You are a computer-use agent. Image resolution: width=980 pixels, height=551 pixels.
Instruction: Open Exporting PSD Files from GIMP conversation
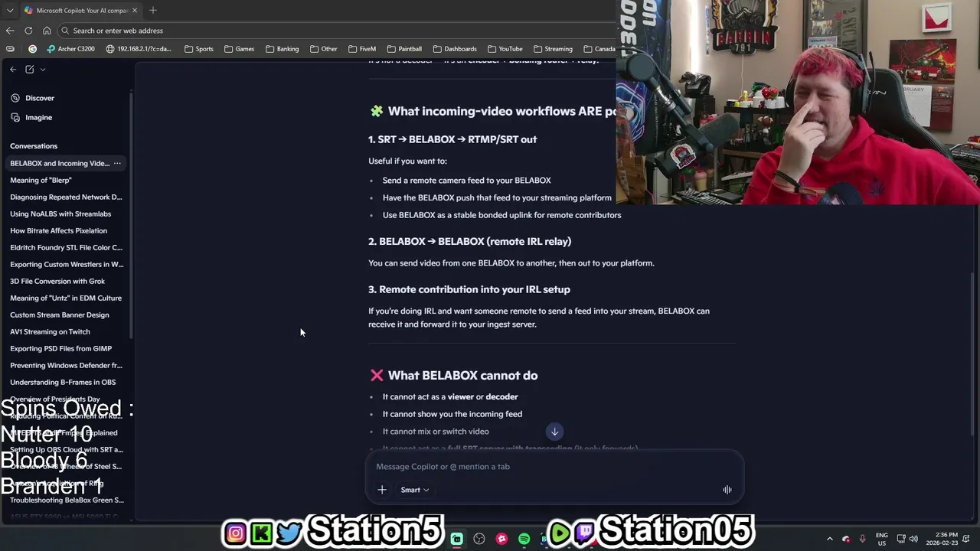(x=60, y=348)
